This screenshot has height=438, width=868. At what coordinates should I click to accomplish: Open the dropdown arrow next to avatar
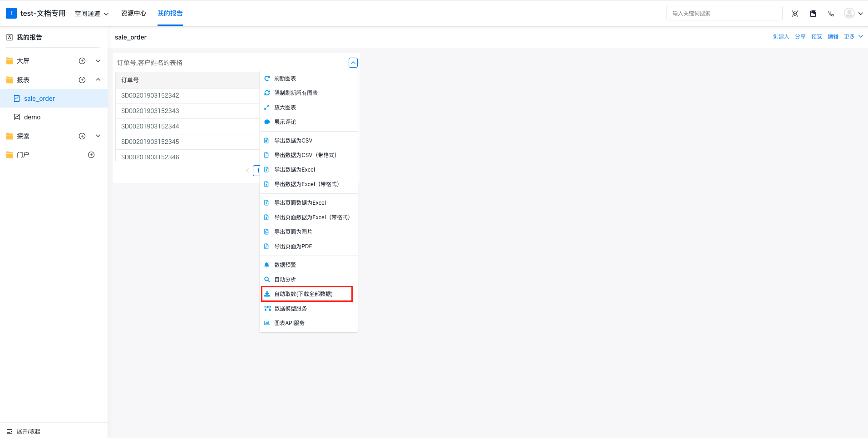861,14
